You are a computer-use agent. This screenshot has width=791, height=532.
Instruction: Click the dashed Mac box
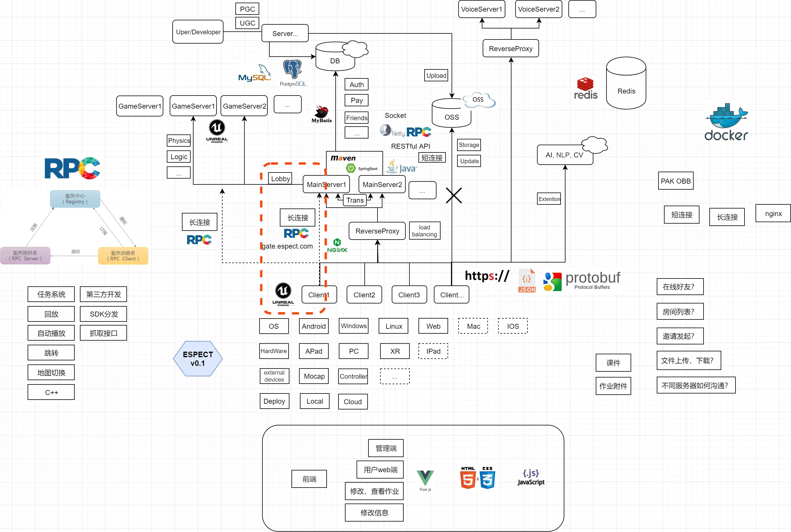click(473, 326)
